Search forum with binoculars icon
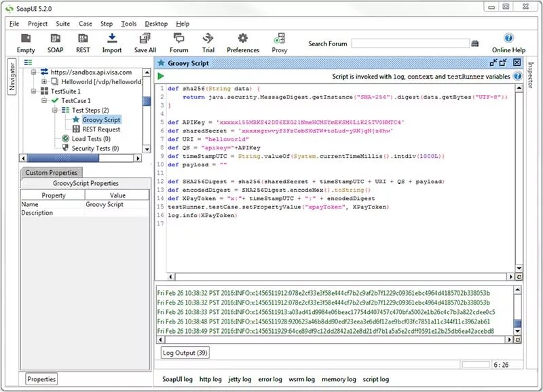543x392 pixels. pyautogui.click(x=474, y=43)
